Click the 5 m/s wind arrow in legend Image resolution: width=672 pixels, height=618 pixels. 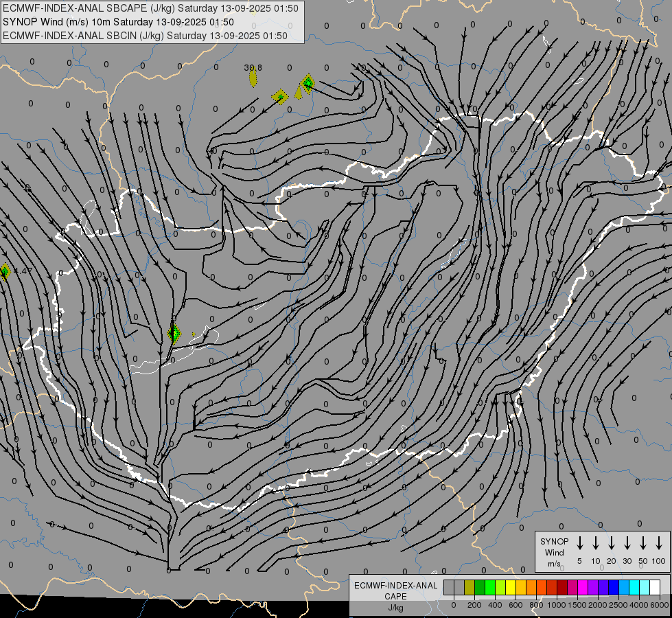579,543
